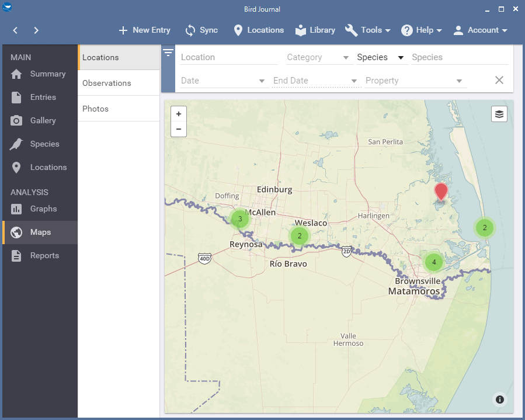Go forward with the right arrow

[36, 30]
